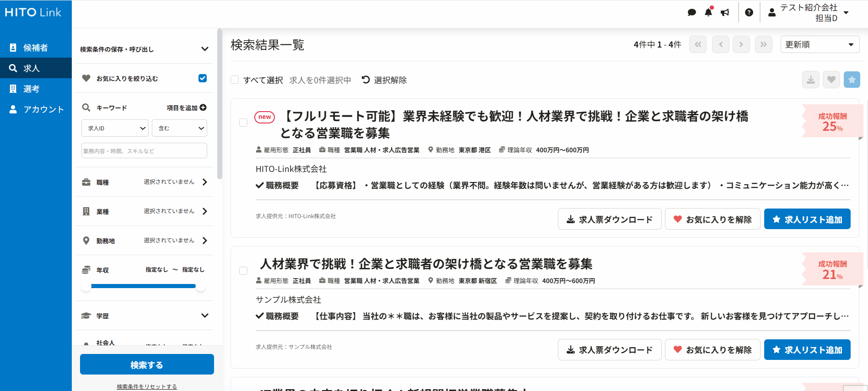Image resolution: width=868 pixels, height=391 pixels.
Task: Open 求人 in the sidebar
Action: tap(36, 68)
